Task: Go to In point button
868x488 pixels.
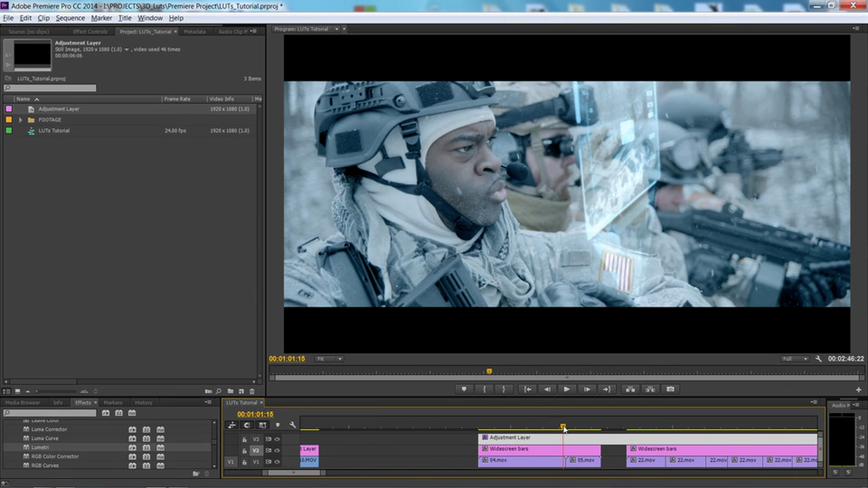Action: point(528,389)
